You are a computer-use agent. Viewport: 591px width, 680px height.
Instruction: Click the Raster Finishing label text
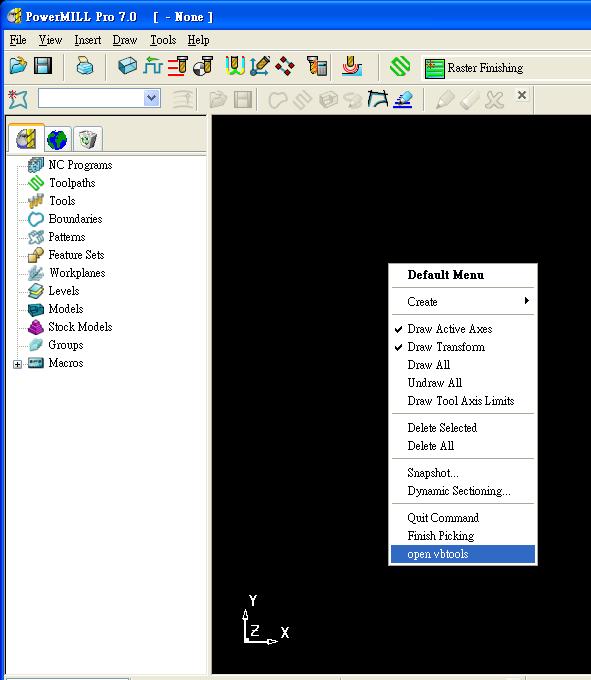485,68
